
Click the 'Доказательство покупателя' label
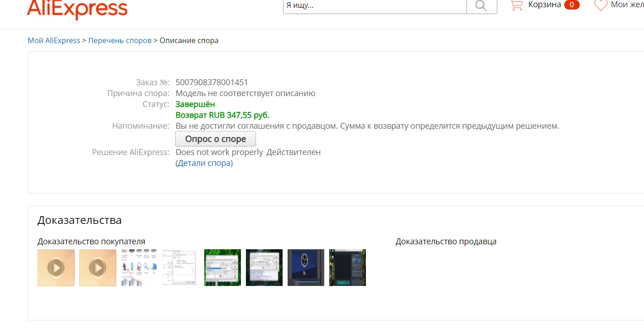pyautogui.click(x=91, y=242)
